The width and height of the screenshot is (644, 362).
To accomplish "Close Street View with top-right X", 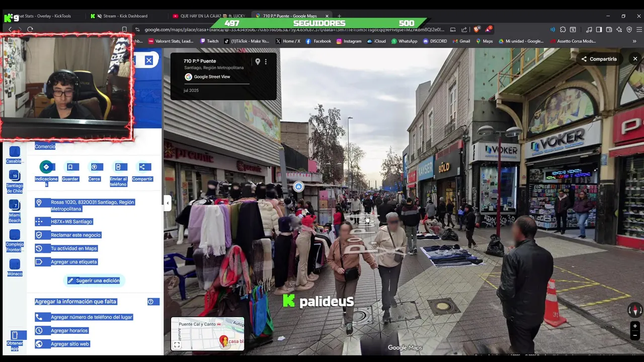I will coord(635,59).
